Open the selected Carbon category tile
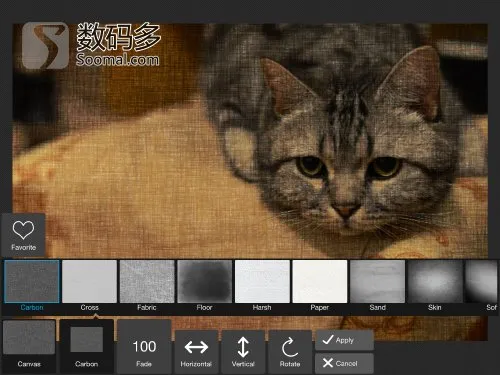Screen dimensions: 500x375 coord(87,346)
